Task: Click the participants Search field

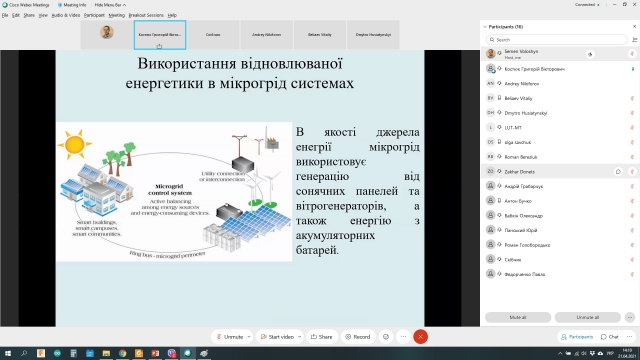Action: click(x=557, y=40)
